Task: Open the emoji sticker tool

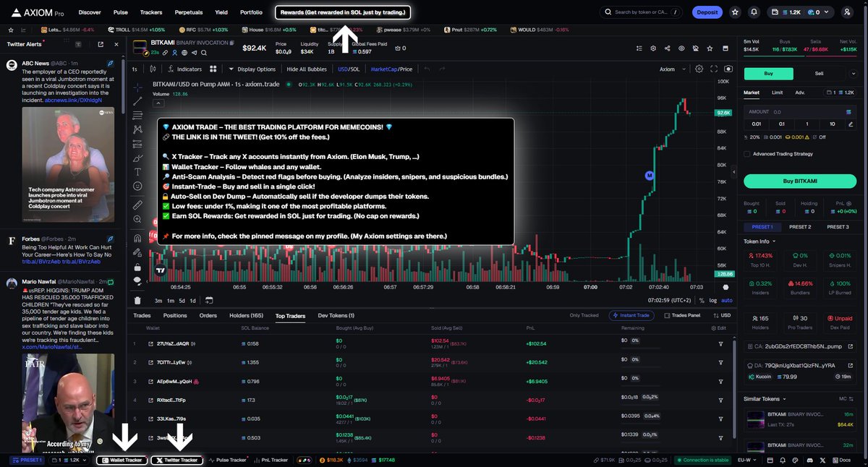Action: click(x=137, y=187)
